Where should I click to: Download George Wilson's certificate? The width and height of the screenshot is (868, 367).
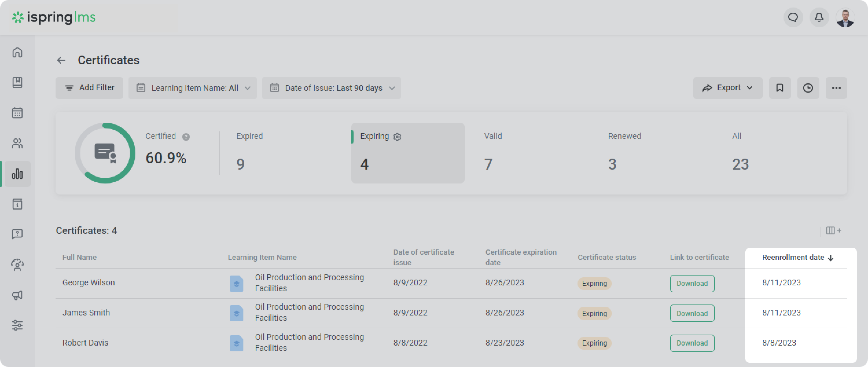pyautogui.click(x=692, y=283)
